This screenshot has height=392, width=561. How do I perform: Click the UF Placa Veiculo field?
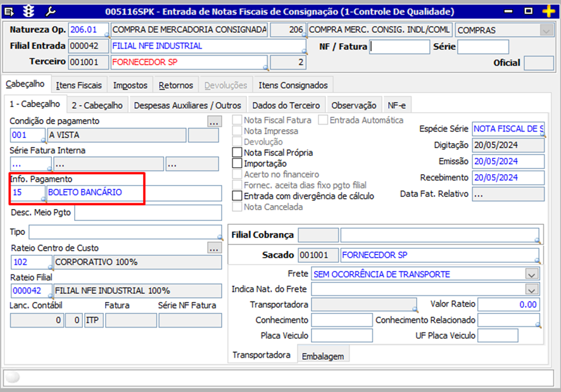498,336
